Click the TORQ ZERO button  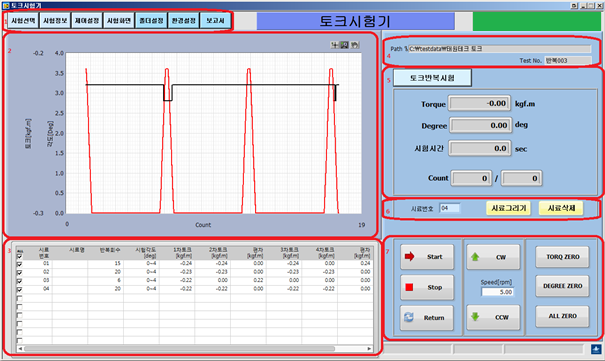click(x=563, y=256)
